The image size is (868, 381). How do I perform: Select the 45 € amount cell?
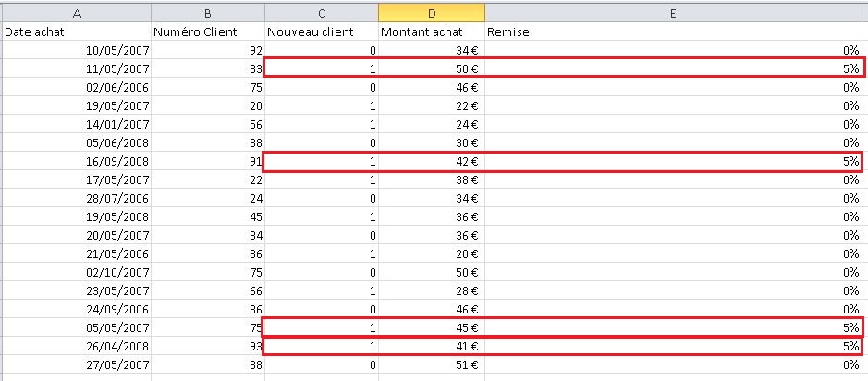click(x=431, y=327)
